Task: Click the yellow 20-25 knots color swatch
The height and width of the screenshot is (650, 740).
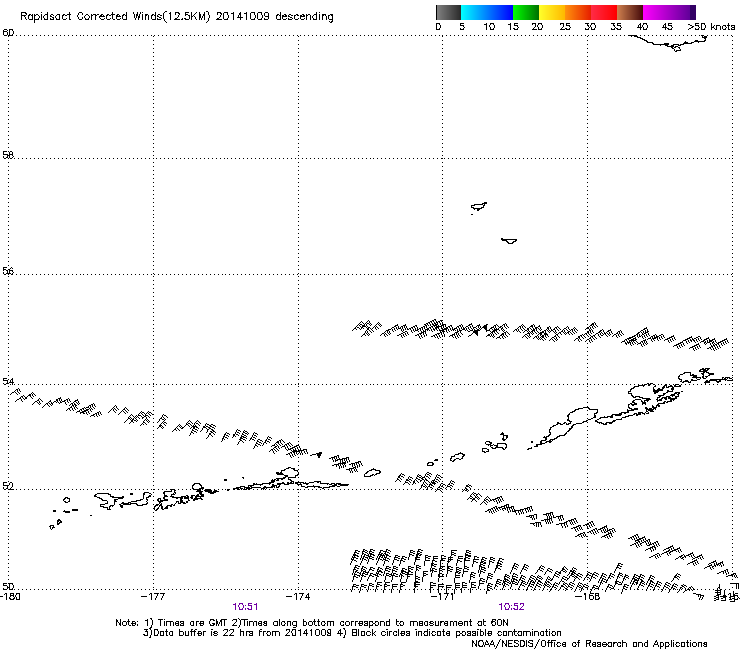Action: click(x=552, y=12)
